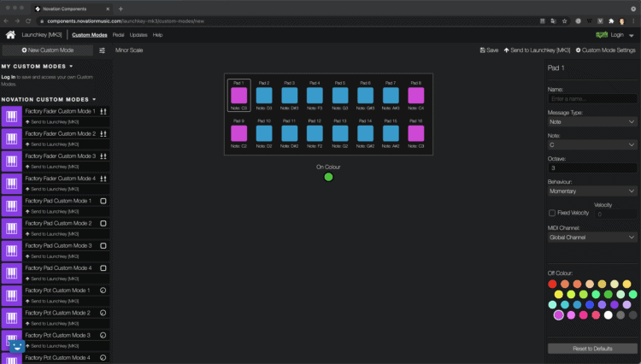Send Factory Pad Custom Mode 2 to Launchkey
The image size is (641, 364).
point(52,234)
